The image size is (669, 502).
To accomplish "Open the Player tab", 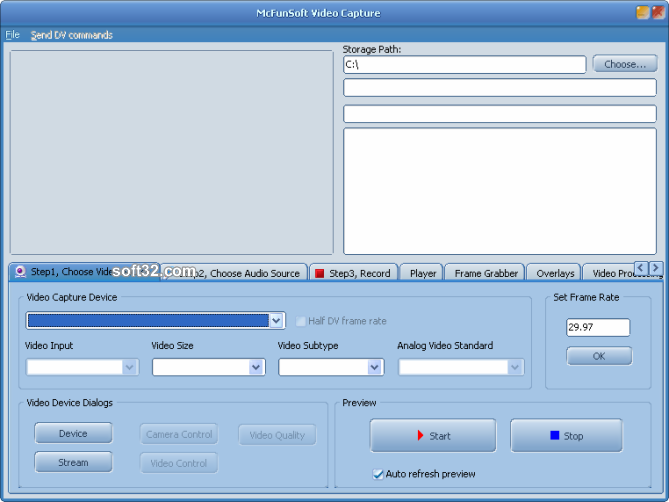I will point(422,273).
